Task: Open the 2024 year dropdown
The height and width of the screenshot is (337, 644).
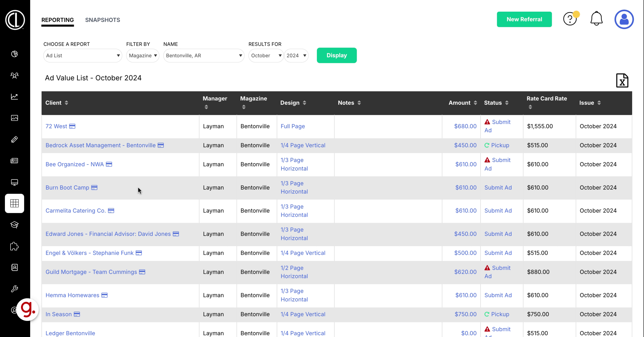Action: (x=296, y=56)
